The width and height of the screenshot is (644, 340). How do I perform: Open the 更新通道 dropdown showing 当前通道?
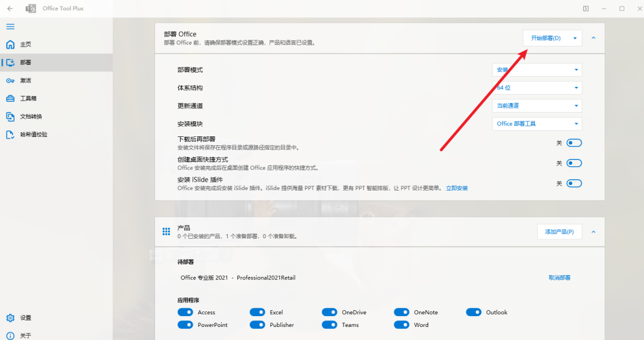537,106
